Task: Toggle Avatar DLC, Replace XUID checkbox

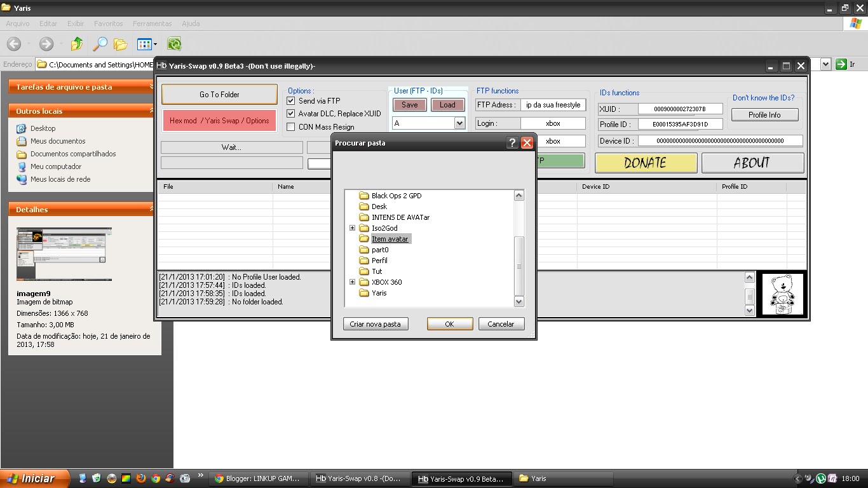Action: click(x=291, y=114)
